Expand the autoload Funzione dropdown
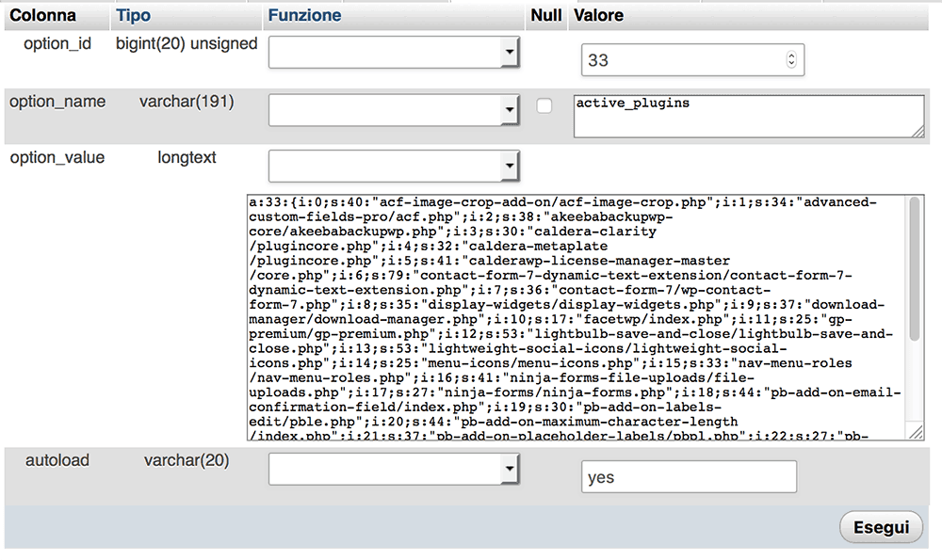 point(394,470)
